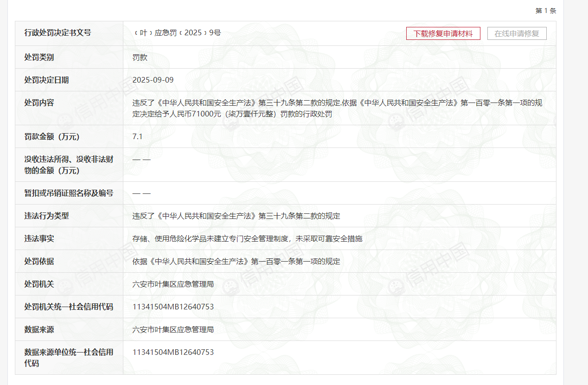Click the 处罚内容 paragraph mentioning 71000元

pos(337,109)
